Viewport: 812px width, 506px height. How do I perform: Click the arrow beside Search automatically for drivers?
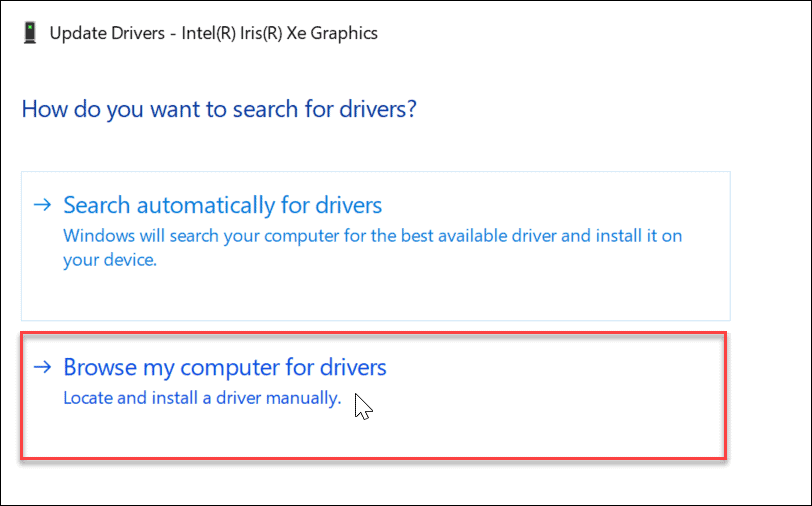(x=42, y=205)
